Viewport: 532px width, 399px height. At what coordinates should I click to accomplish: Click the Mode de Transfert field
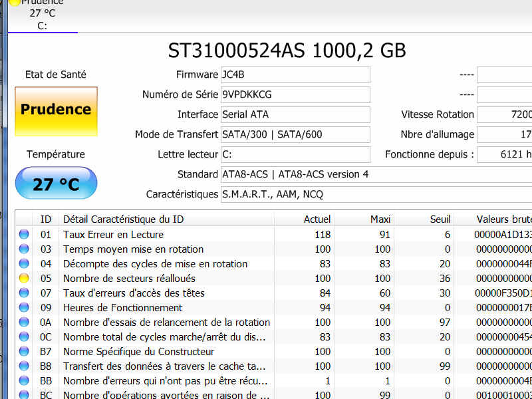point(295,135)
